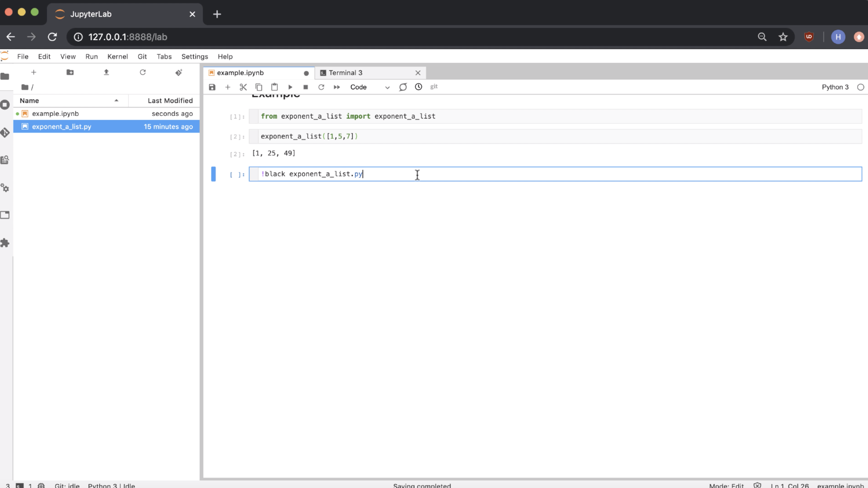Save the notebook with the disk icon
Screen dimensions: 868x488
pos(212,87)
